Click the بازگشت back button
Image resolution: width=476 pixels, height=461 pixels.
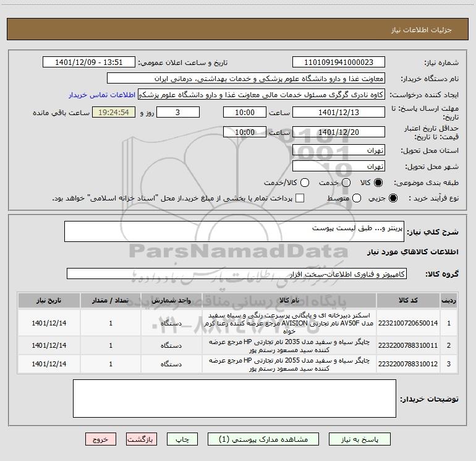tap(142, 439)
